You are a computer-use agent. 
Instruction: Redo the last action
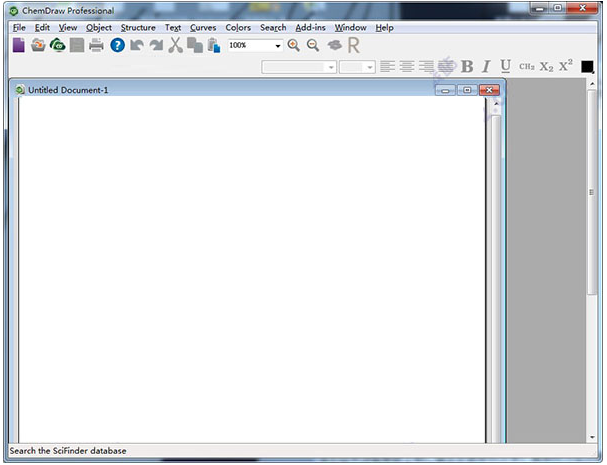coord(156,45)
